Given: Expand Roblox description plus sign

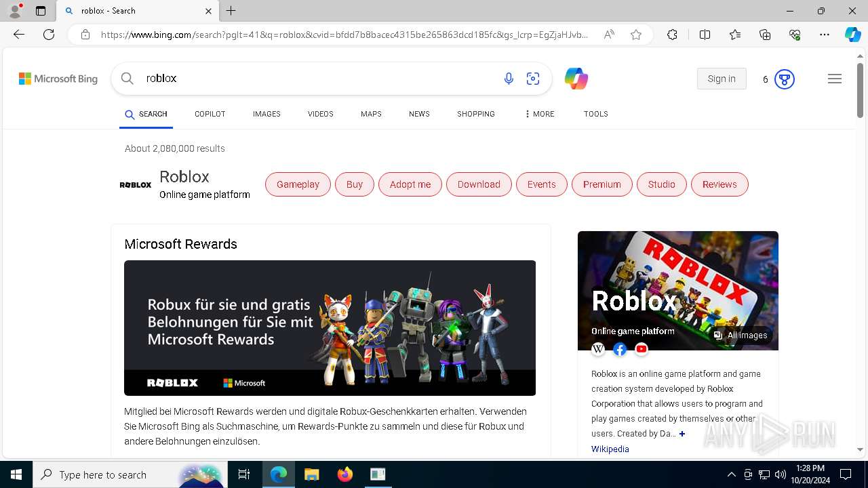Looking at the screenshot, I should 682,434.
